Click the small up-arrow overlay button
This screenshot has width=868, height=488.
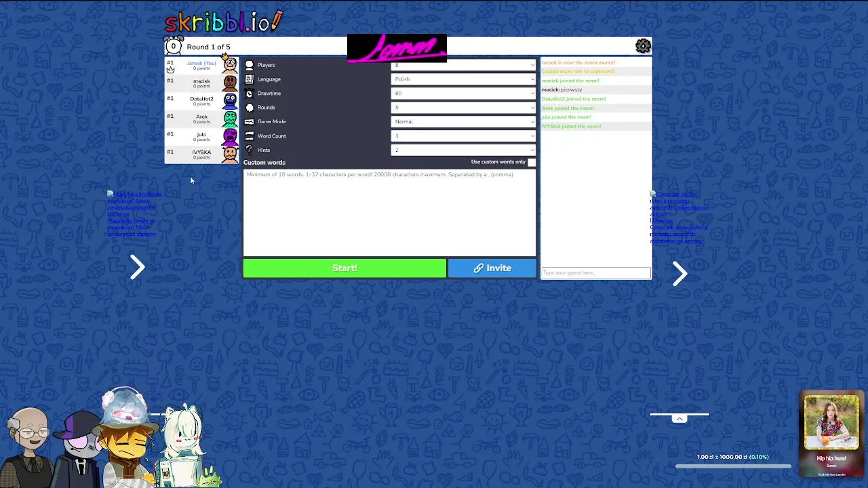click(679, 419)
